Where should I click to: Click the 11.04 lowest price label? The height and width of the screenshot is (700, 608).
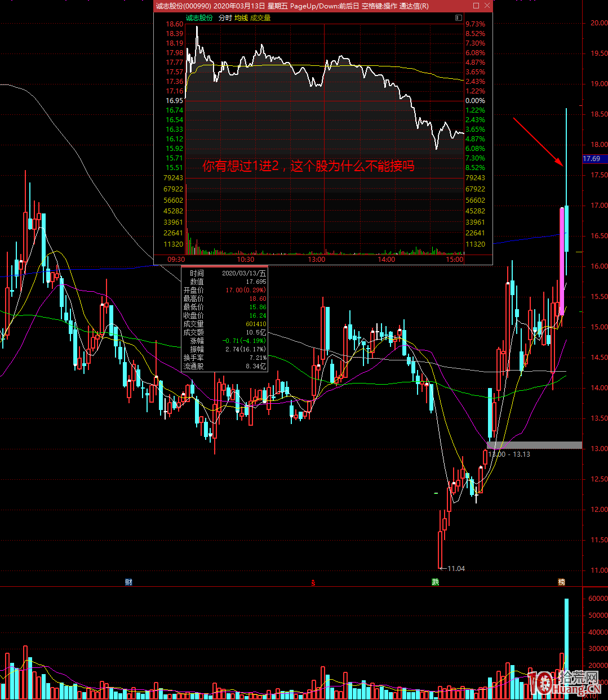click(456, 568)
